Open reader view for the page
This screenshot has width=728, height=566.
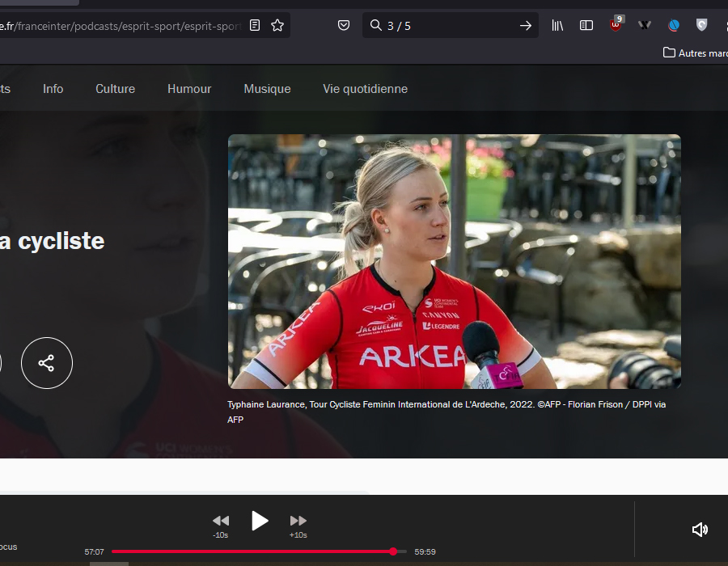pyautogui.click(x=254, y=25)
